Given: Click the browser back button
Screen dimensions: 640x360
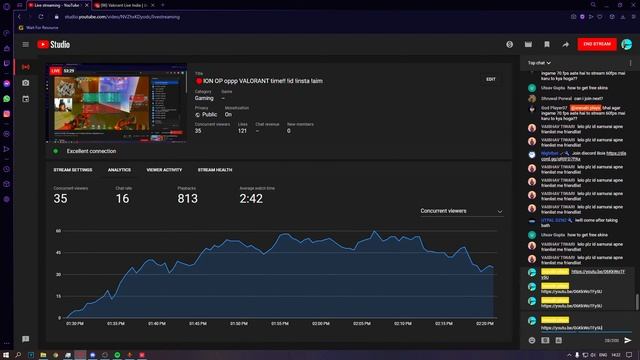Looking at the screenshot, I should [x=19, y=17].
